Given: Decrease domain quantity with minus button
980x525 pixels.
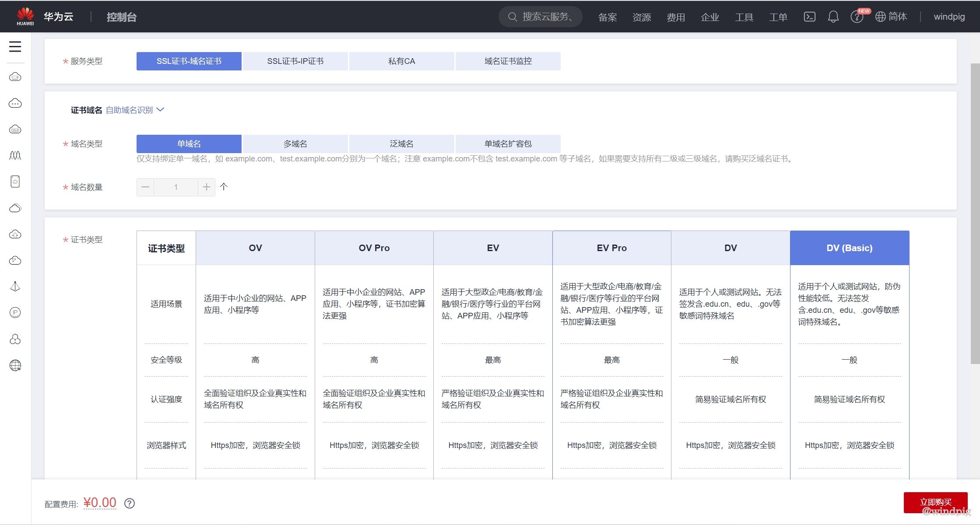Looking at the screenshot, I should 145,187.
